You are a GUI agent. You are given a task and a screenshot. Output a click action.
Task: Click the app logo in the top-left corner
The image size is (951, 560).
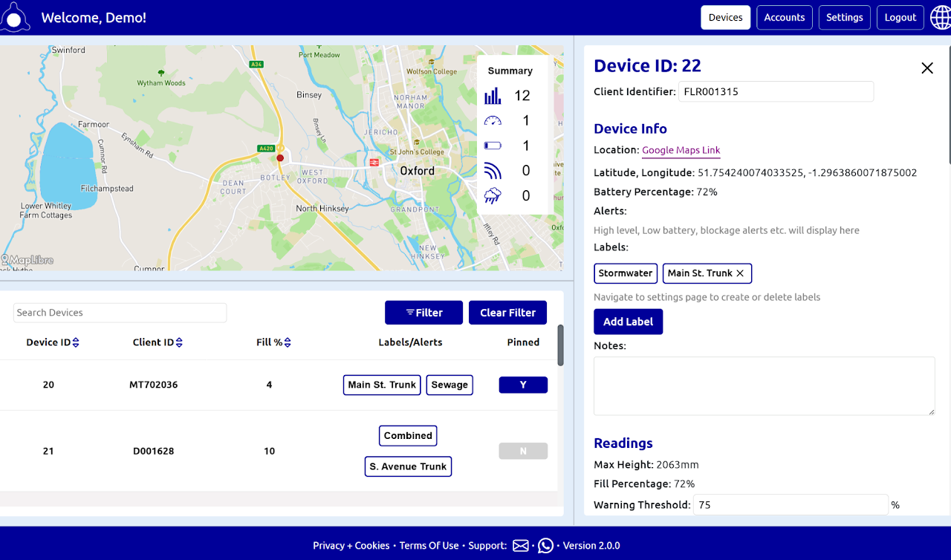[16, 17]
